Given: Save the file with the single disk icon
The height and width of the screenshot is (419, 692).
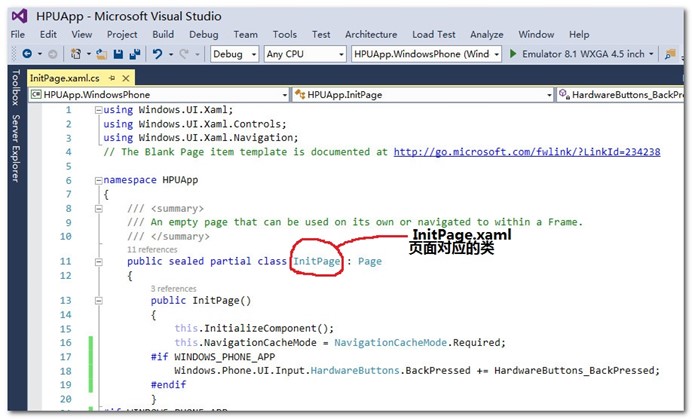Looking at the screenshot, I should [118, 54].
